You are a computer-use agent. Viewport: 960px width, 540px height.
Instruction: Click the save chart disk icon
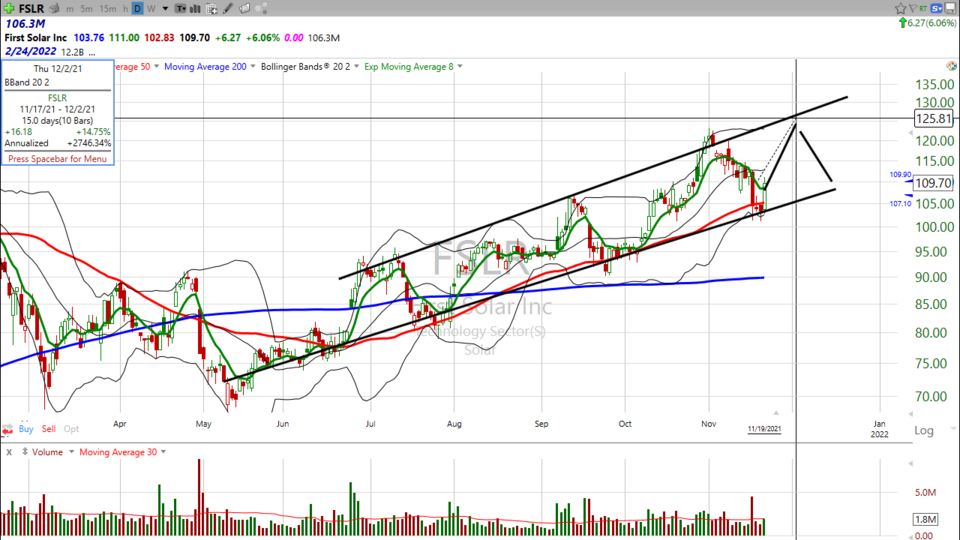950,8
